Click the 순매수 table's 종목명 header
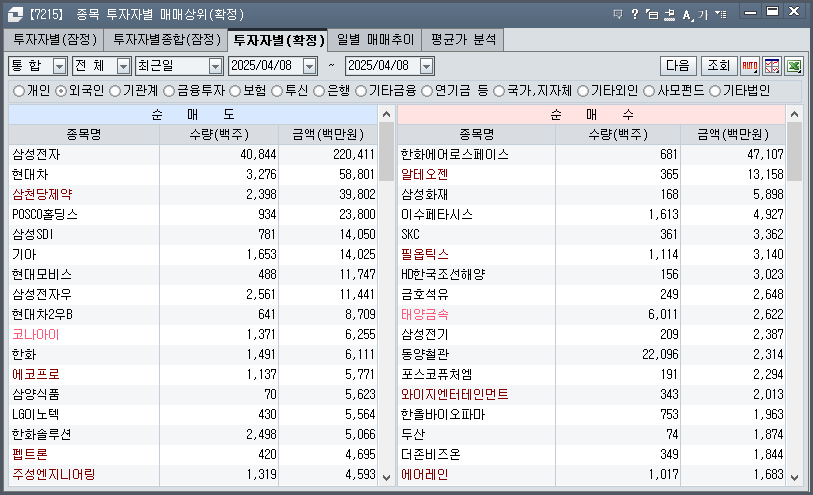Image resolution: width=813 pixels, height=495 pixels. (x=476, y=135)
